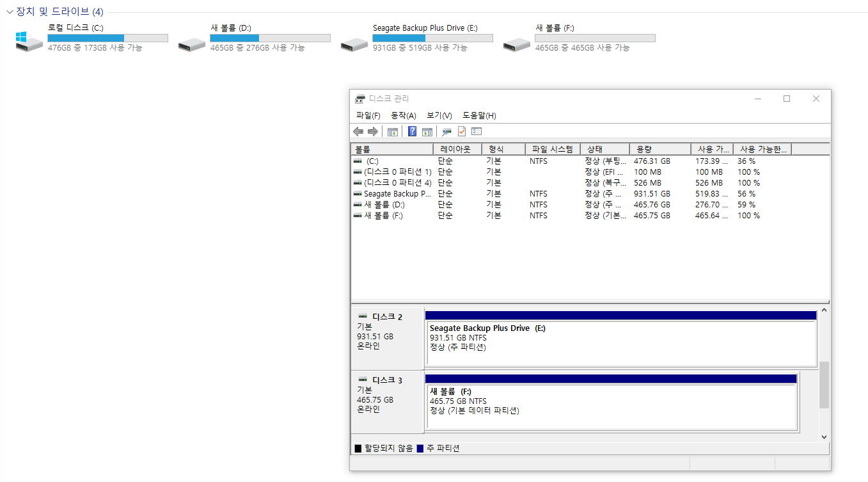This screenshot has height=482, width=868.
Task: Click the 새 볼륨 (F:) usage bar in Explorer
Action: pyautogui.click(x=595, y=38)
